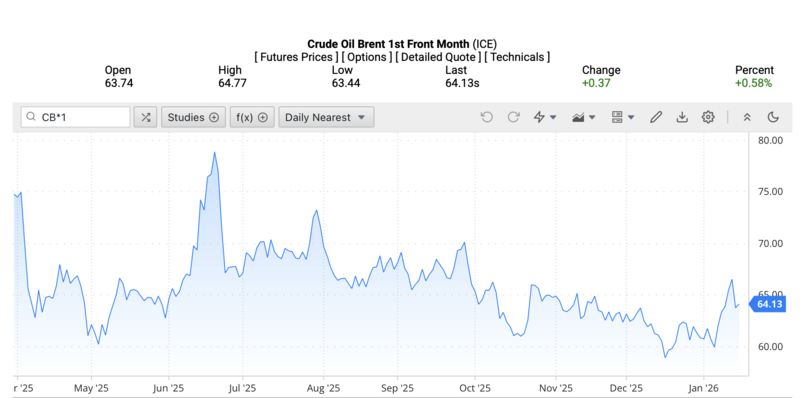
Task: Click the High value 64.77
Action: click(x=232, y=83)
